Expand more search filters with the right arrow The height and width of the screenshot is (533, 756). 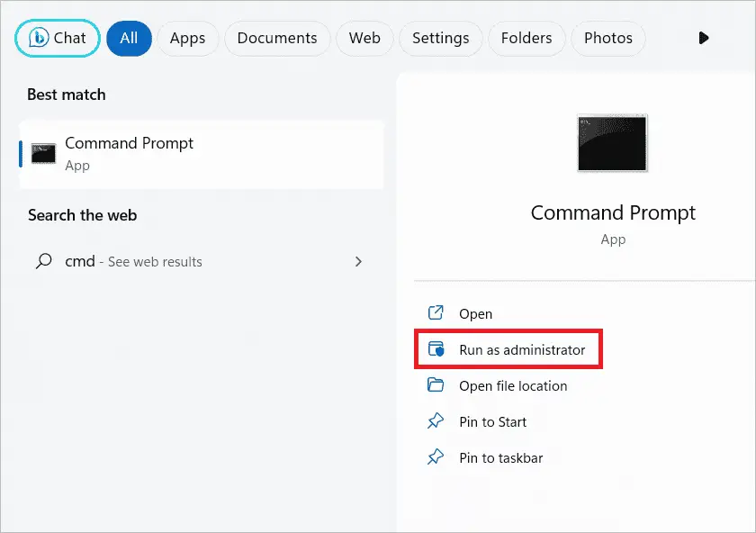(704, 38)
